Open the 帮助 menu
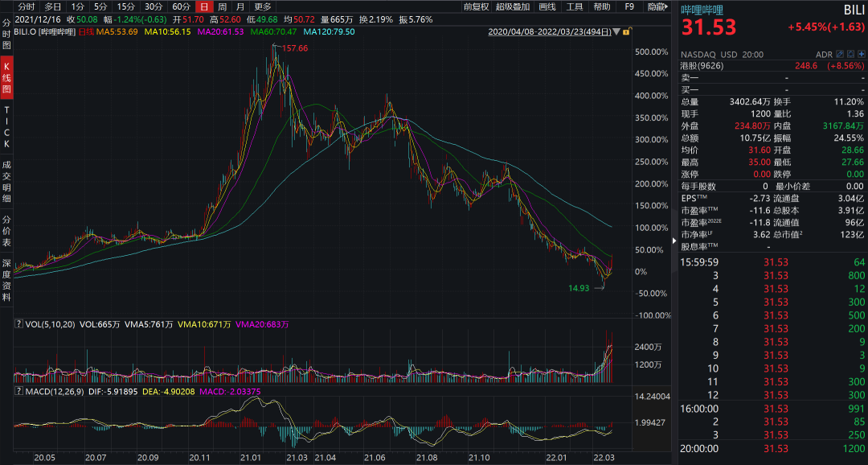 (x=602, y=6)
